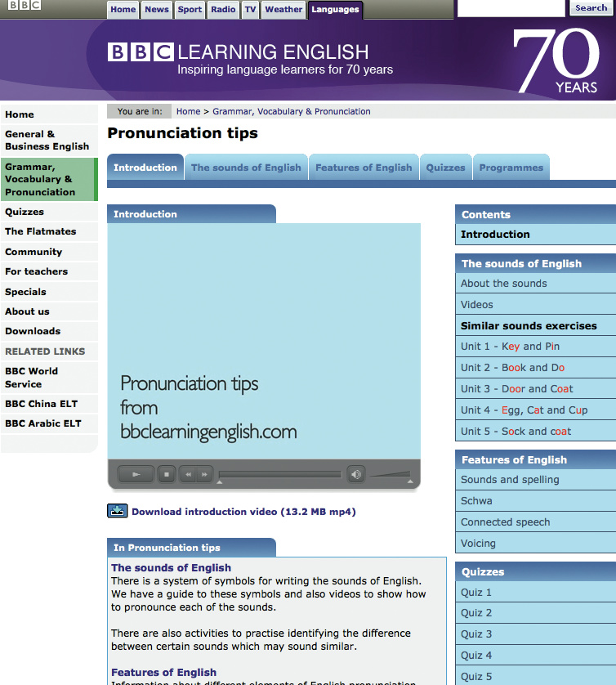Image resolution: width=616 pixels, height=685 pixels.
Task: Click the Features of English heading link
Action: [163, 673]
